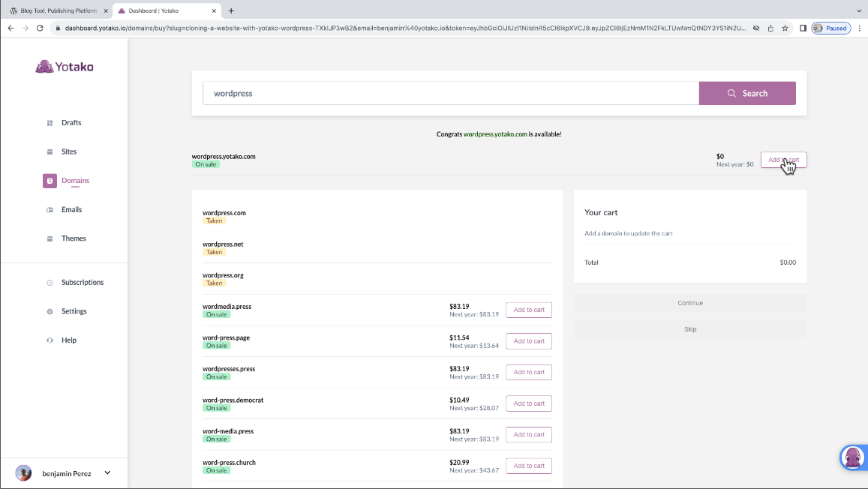Select the purple Domains icon
Image resolution: width=868 pixels, height=489 pixels.
50,181
